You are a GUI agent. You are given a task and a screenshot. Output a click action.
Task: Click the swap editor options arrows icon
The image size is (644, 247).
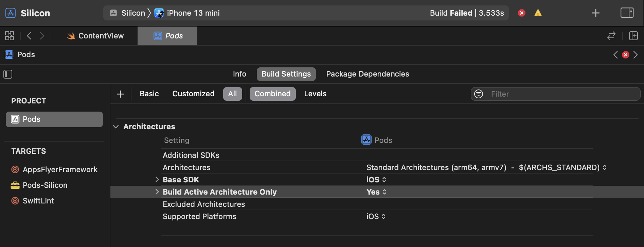tap(611, 36)
